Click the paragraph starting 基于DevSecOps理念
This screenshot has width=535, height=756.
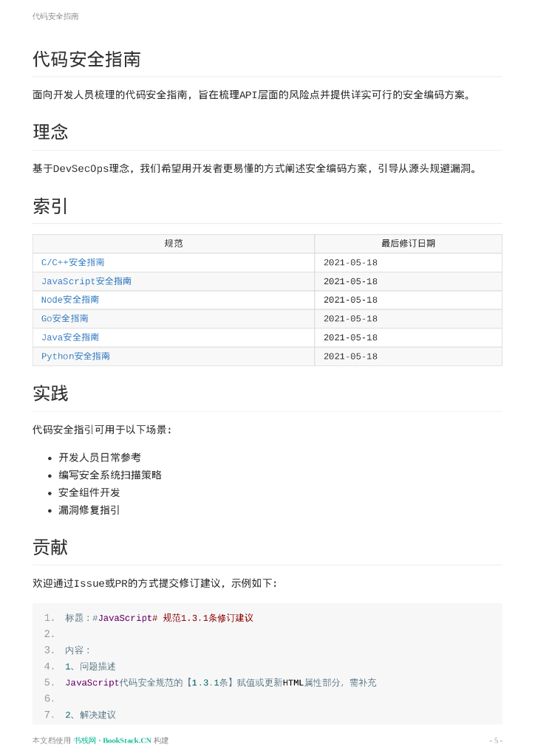tap(255, 169)
